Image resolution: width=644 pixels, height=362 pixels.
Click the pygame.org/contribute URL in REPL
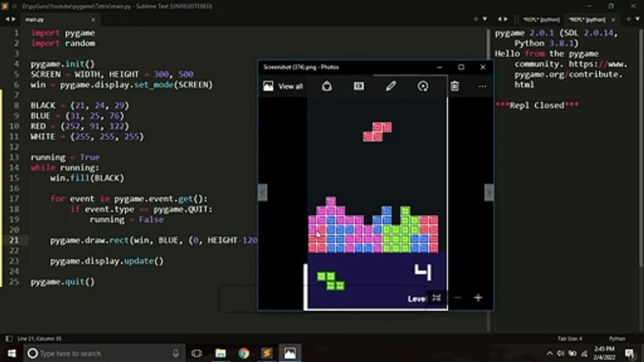[571, 74]
